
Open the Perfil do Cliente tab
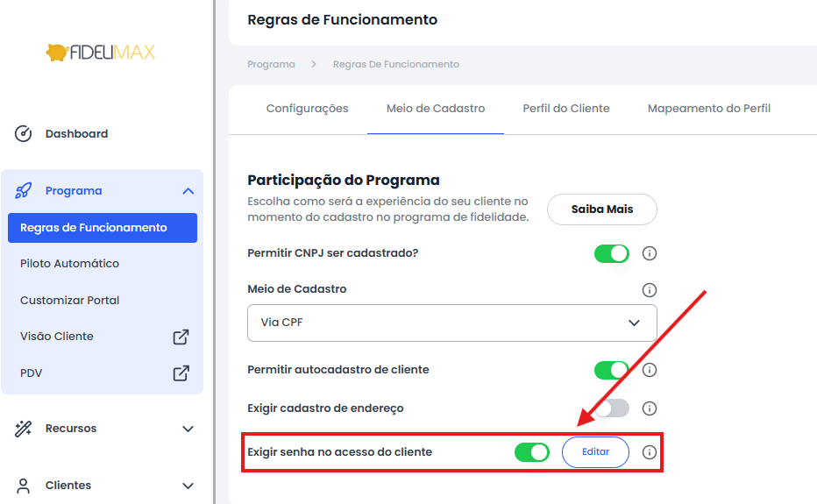pyautogui.click(x=566, y=109)
